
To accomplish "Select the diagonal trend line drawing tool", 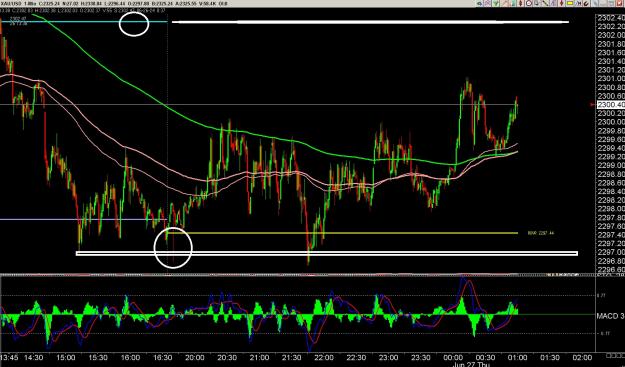I will [505, 3].
